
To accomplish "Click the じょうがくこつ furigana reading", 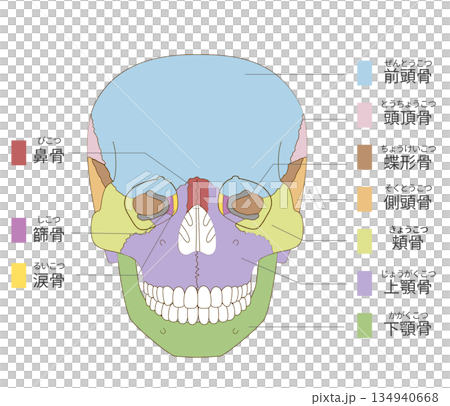I will click(408, 274).
